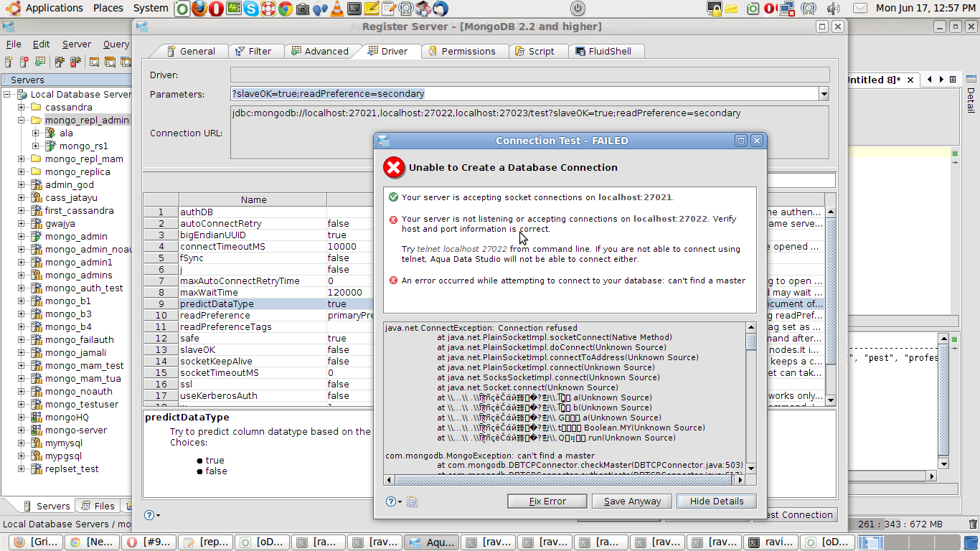Expand the ala server node

36,133
